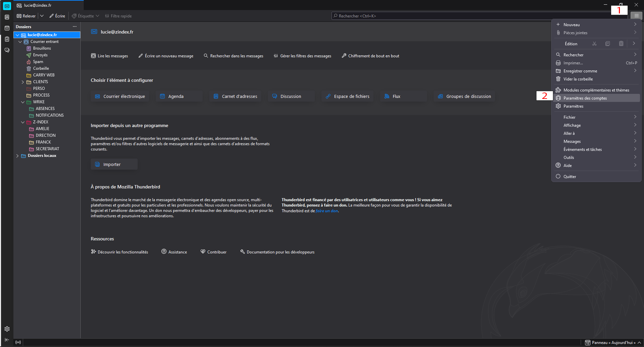Image resolution: width=644 pixels, height=347 pixels.
Task: Toggle the Panneau « Aujourd'hui » pane
Action: click(x=613, y=342)
